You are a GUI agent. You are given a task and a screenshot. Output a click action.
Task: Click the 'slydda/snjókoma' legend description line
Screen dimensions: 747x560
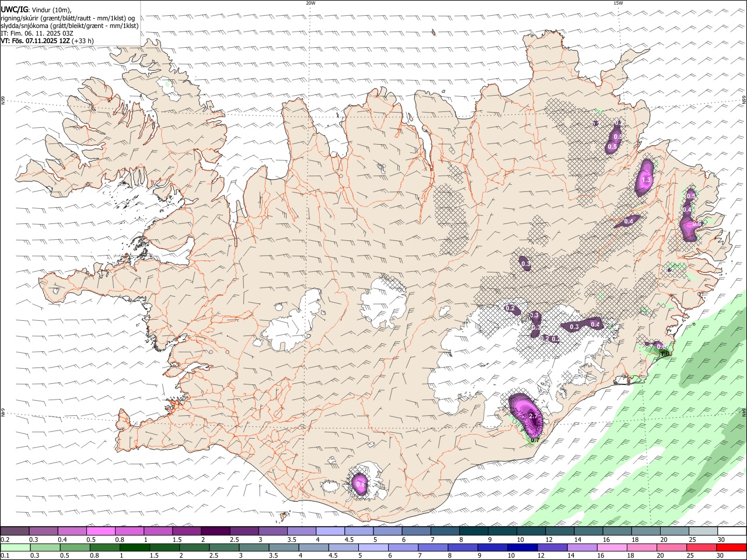point(69,26)
